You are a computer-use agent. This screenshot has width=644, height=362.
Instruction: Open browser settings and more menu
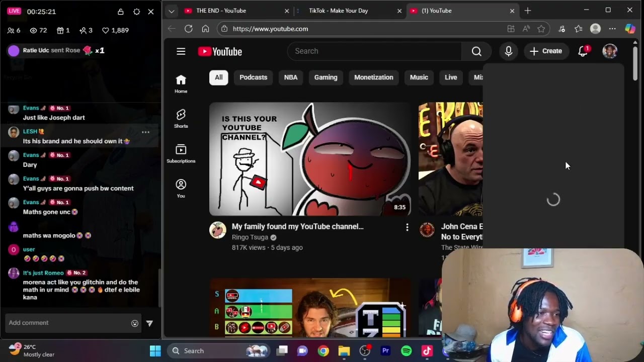612,29
